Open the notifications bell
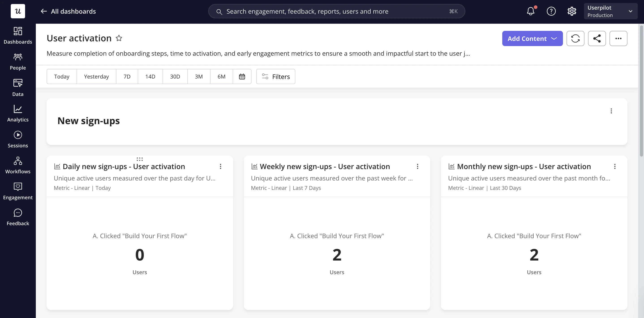The width and height of the screenshot is (644, 318). point(530,11)
